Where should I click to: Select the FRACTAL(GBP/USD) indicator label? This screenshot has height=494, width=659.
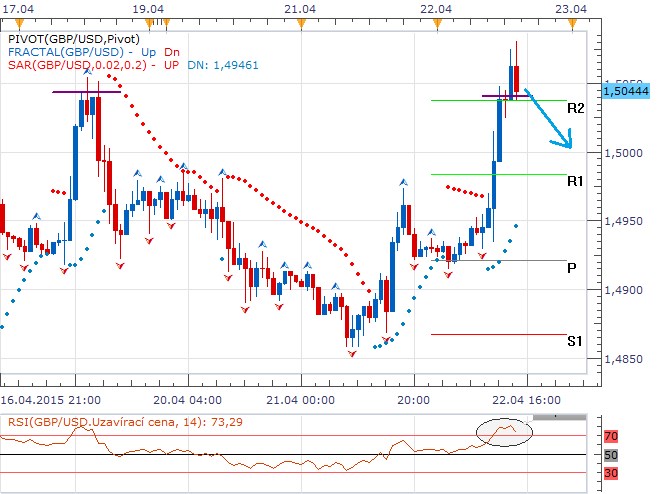[x=65, y=51]
